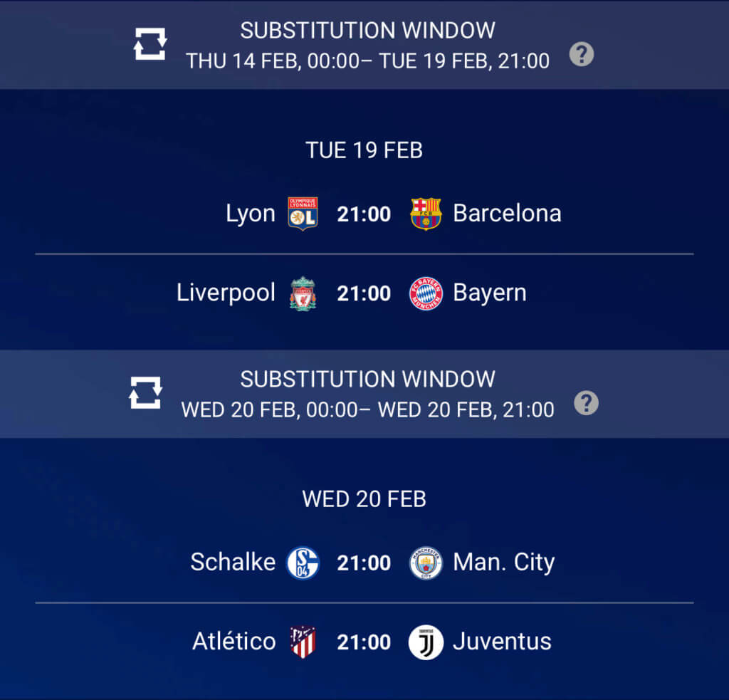The width and height of the screenshot is (729, 700).
Task: Click the Bayern Munich crest
Action: pyautogui.click(x=426, y=293)
